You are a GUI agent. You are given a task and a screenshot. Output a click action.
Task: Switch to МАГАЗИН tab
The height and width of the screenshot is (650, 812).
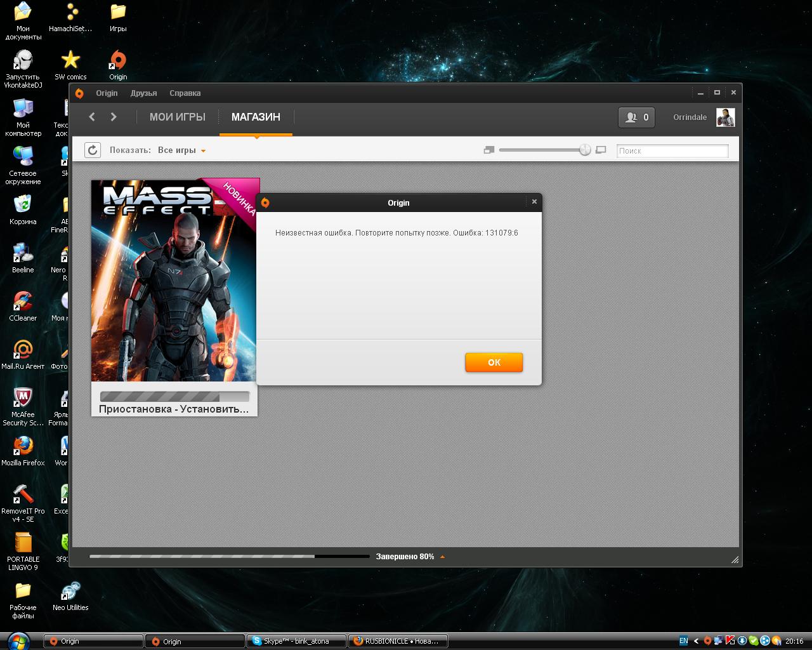pos(256,117)
